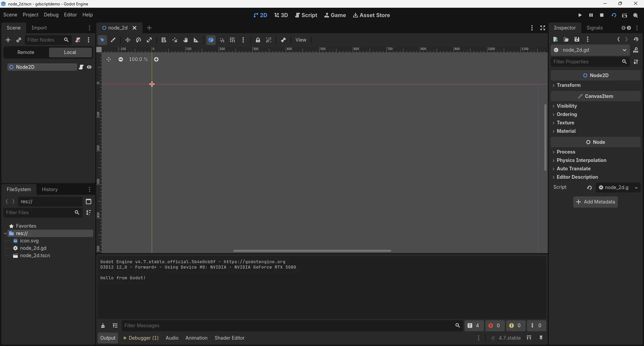
Task: Activate the Pan Mode hand tool
Action: [185, 40]
